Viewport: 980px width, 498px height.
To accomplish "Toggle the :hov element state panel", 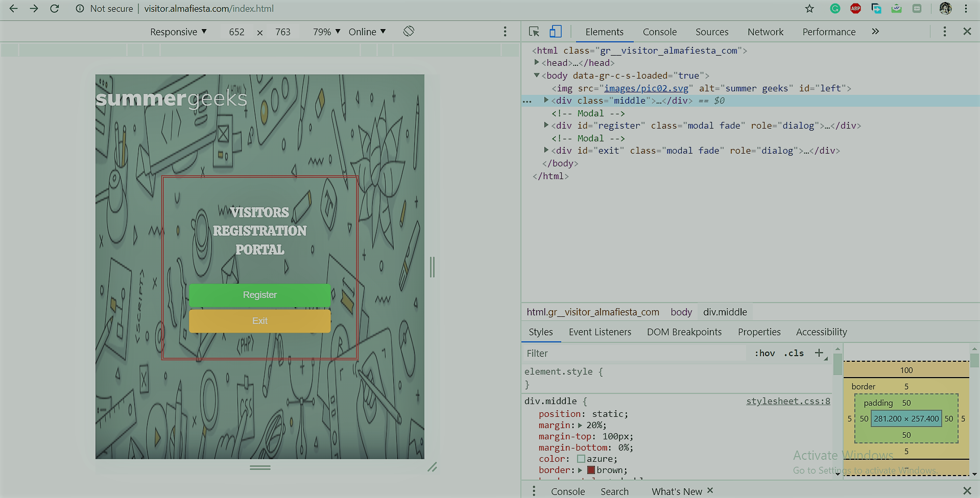I will pyautogui.click(x=764, y=353).
